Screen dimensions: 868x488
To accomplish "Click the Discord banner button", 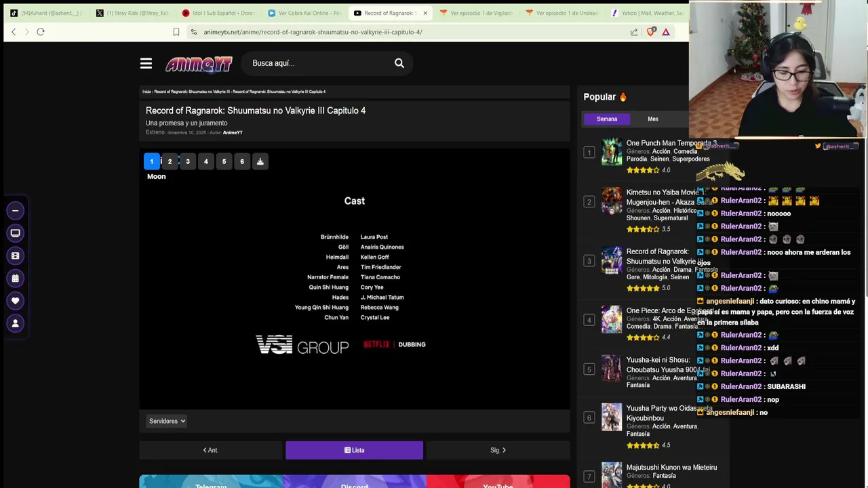I will click(354, 483).
